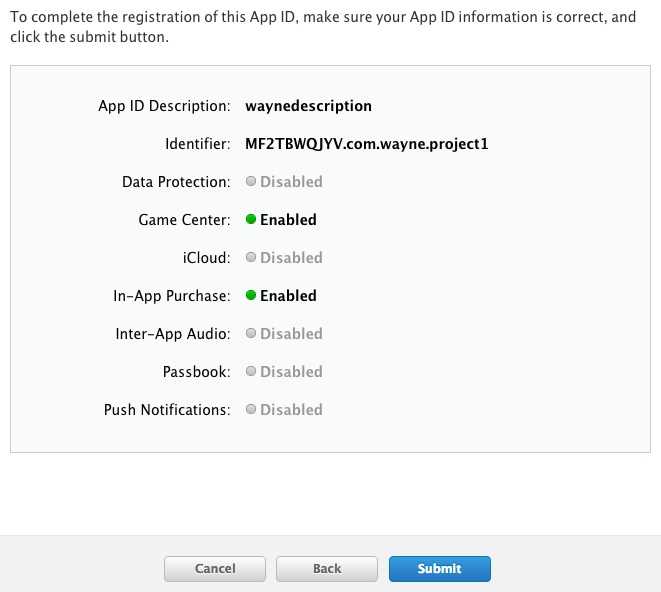Click gray Passbook status dot
The height and width of the screenshot is (592, 661).
point(251,372)
